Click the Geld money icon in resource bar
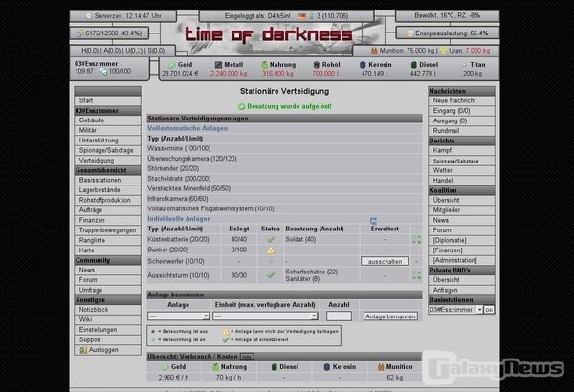 coord(171,65)
